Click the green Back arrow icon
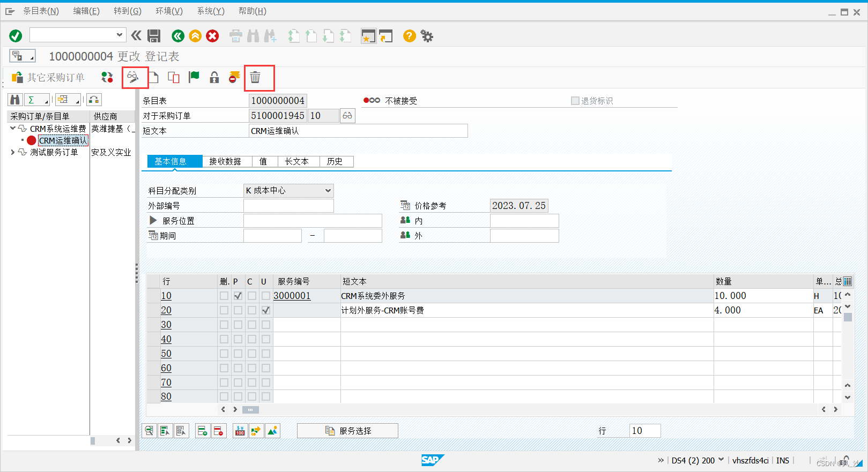This screenshot has width=868, height=472. click(178, 36)
